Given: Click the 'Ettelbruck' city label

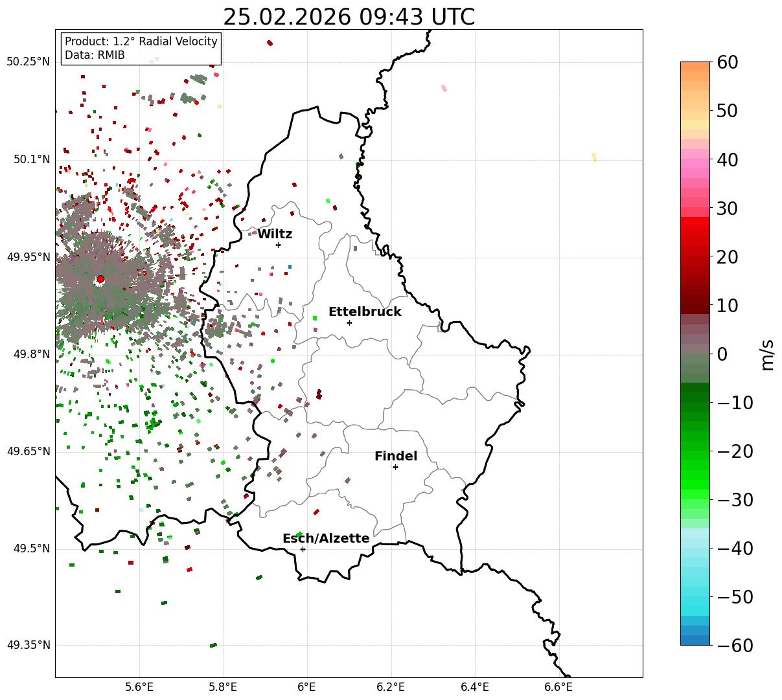Looking at the screenshot, I should point(365,311).
